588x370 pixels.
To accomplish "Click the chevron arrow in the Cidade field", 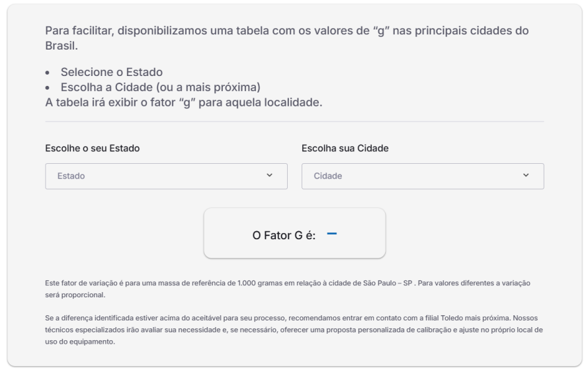I will coord(526,176).
